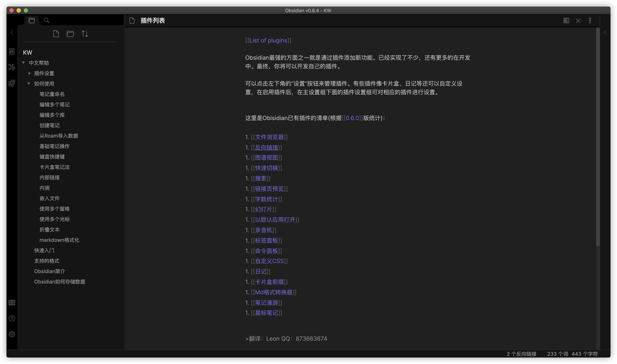Screen dimensions: 617x364
Task: Open the 编辑多个库 note
Action: tap(52, 115)
